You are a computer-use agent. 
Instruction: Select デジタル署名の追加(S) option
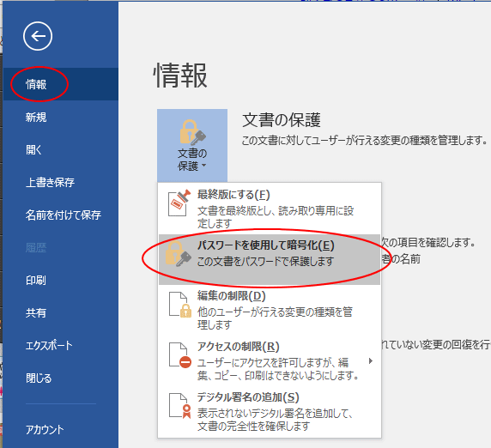pyautogui.click(x=270, y=411)
